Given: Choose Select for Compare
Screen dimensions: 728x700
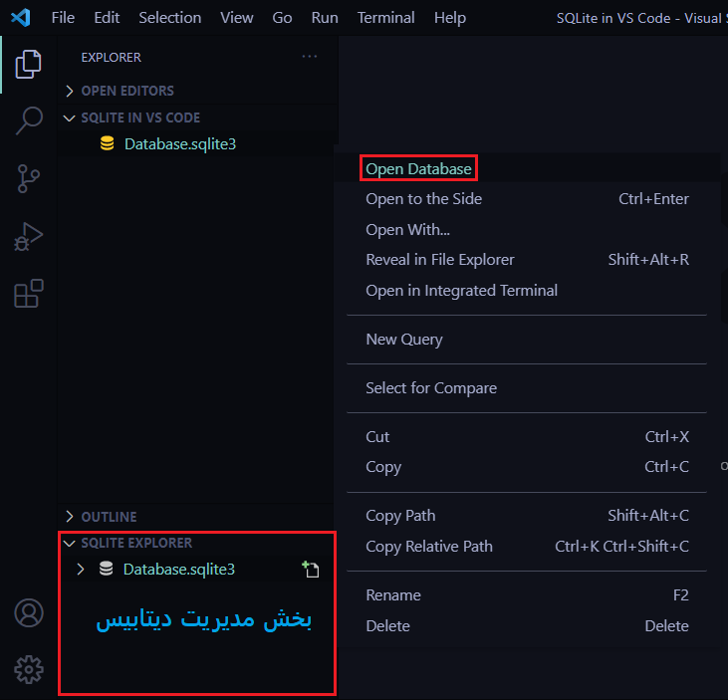Looking at the screenshot, I should tap(527, 387).
